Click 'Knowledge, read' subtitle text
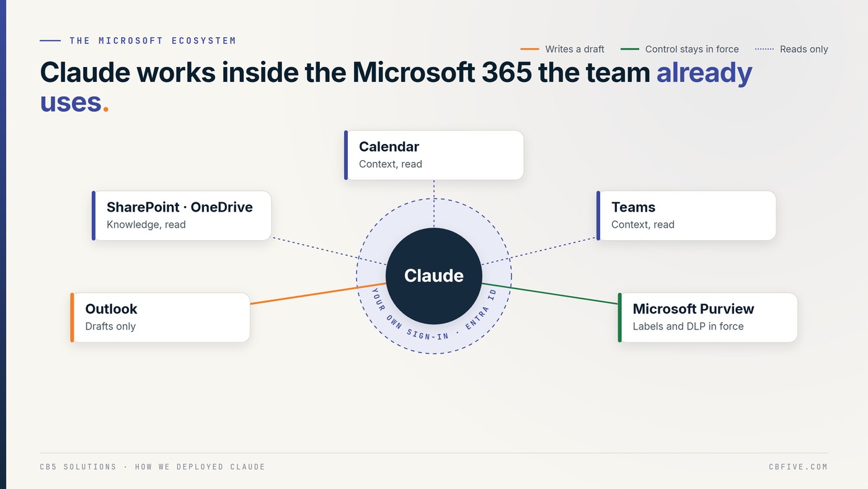The image size is (868, 489). 146,225
